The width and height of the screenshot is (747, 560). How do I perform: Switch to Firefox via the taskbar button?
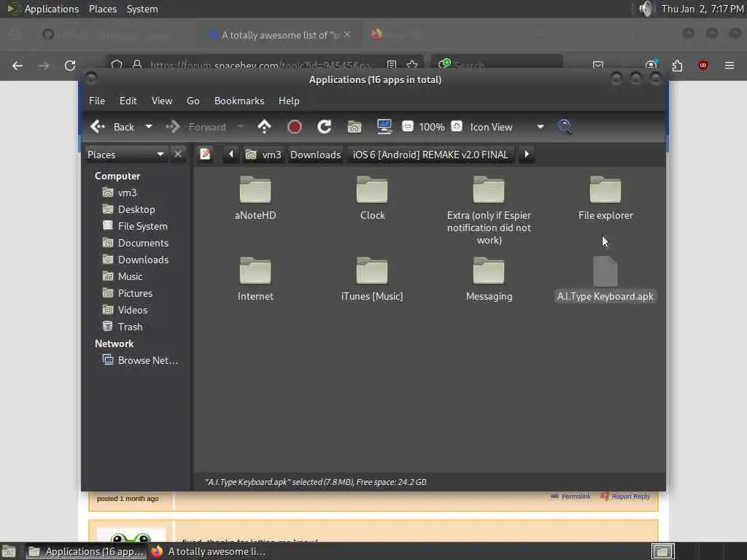(x=209, y=551)
